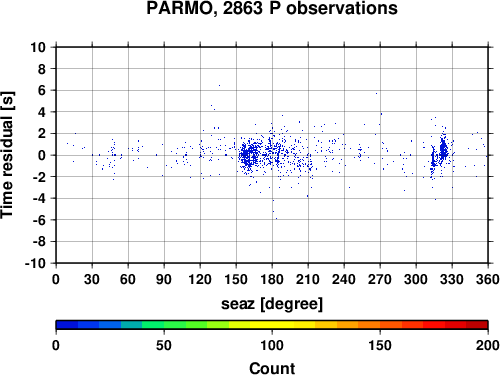Click the plot title "PARMO, 2863 P observations"
The height and width of the screenshot is (375, 500).
272,8
